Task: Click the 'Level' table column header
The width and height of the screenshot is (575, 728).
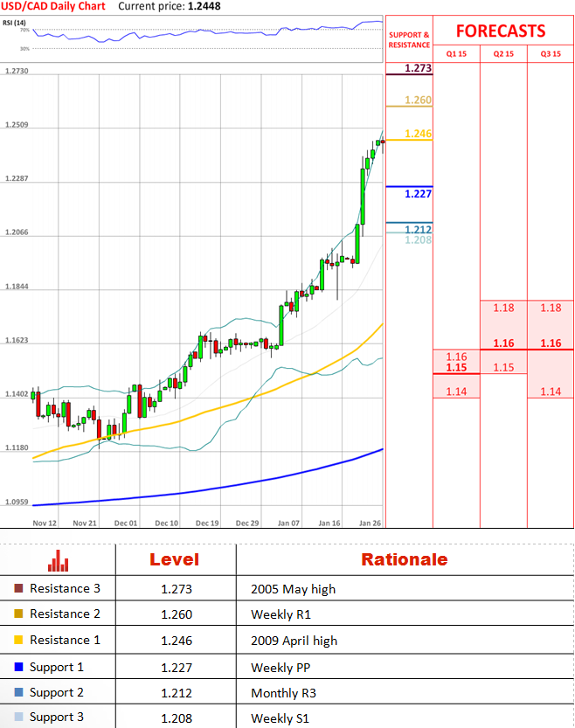Action: [174, 559]
